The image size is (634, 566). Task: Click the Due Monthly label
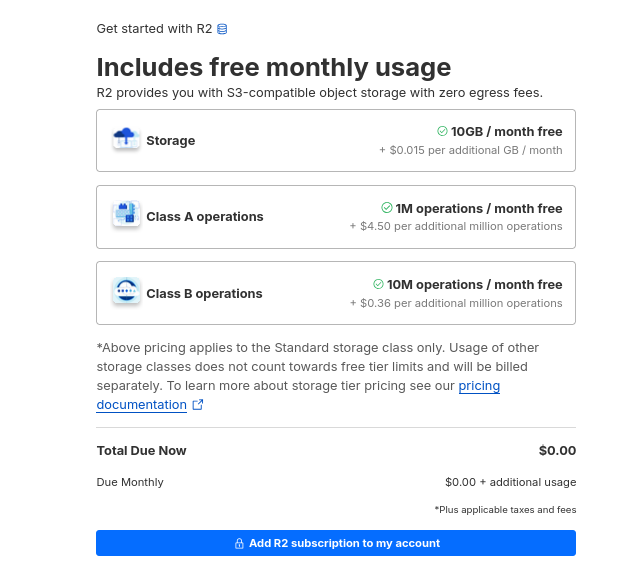(130, 482)
